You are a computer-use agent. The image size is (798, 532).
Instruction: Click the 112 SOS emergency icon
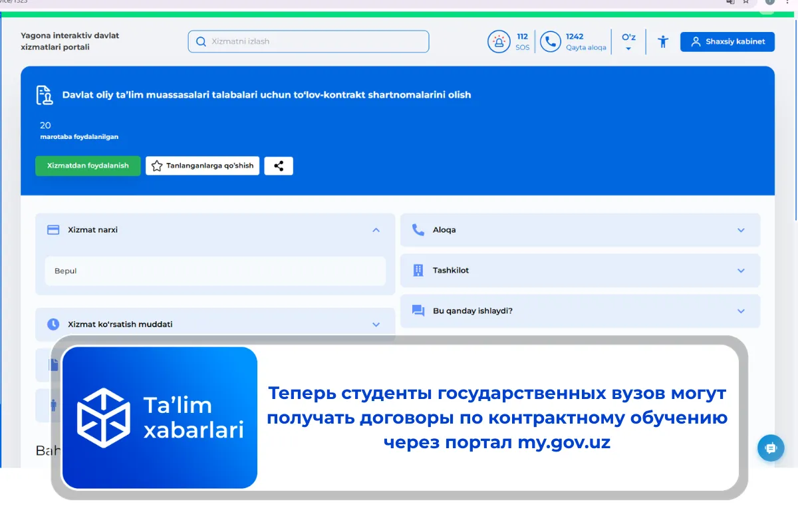coord(499,41)
